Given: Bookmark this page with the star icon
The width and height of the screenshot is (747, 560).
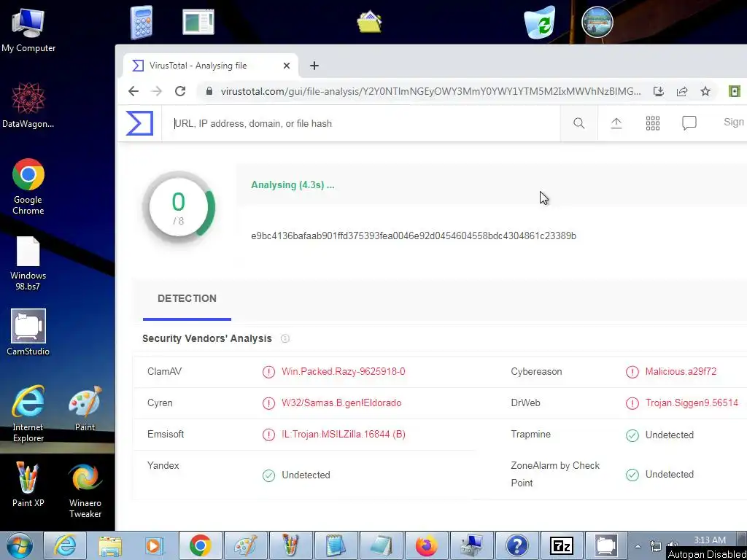Looking at the screenshot, I should tap(705, 91).
